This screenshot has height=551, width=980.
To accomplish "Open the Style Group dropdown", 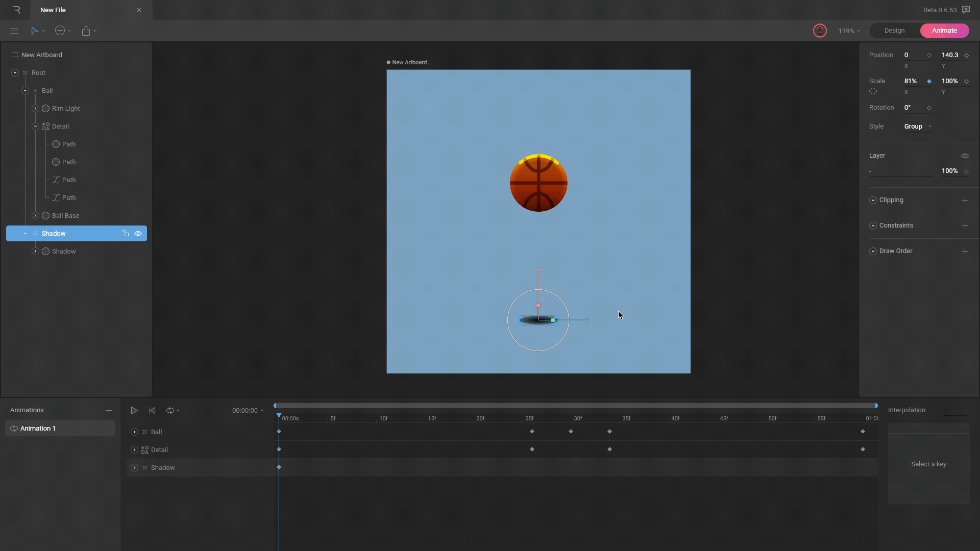I will click(x=918, y=127).
